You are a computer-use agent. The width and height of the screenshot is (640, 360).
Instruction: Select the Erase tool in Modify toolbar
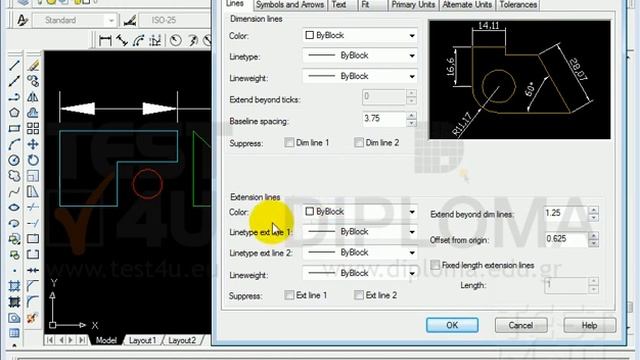click(33, 65)
